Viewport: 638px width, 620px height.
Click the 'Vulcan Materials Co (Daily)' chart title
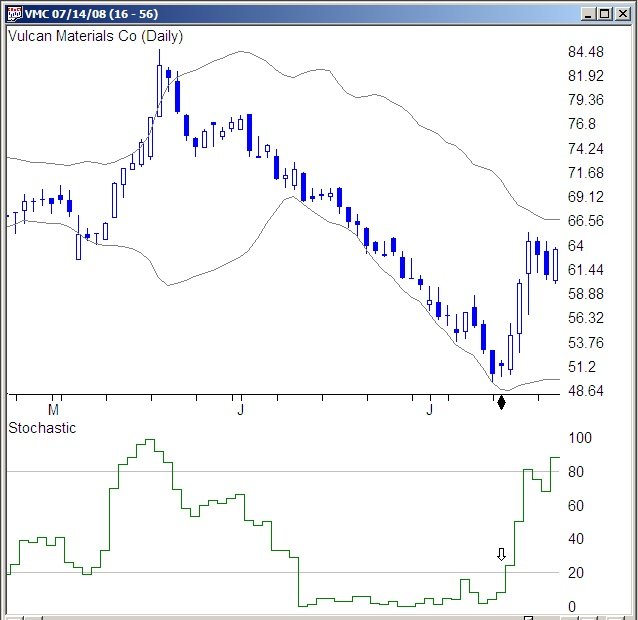click(x=95, y=36)
